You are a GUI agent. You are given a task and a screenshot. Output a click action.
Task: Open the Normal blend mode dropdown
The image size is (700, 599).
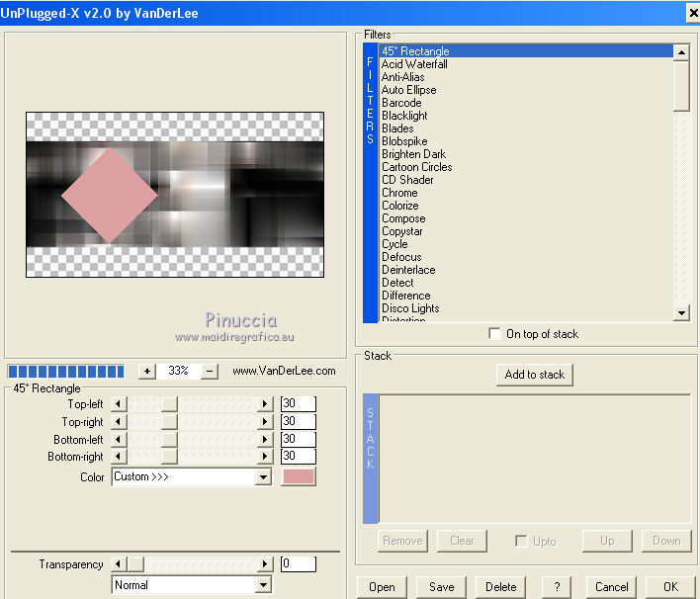192,585
